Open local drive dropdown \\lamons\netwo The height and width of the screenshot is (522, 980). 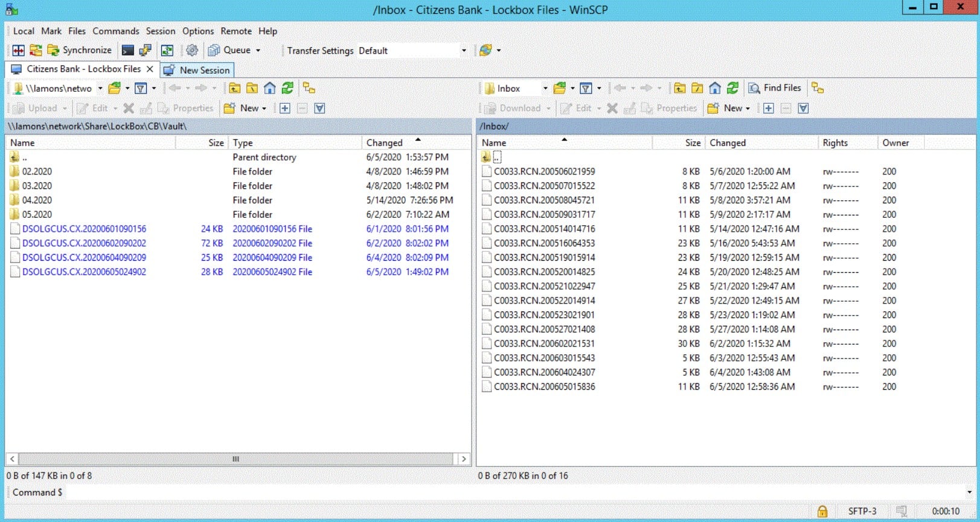tap(58, 88)
